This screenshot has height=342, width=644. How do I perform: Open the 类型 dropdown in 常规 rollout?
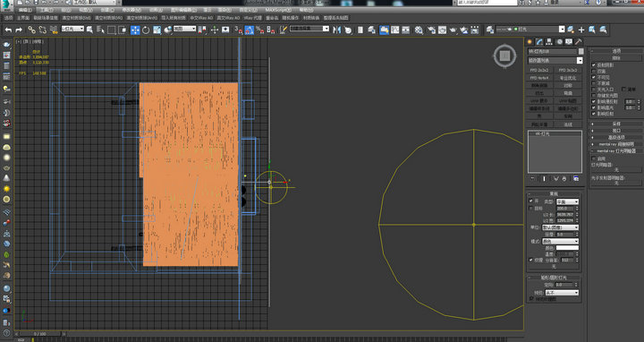567,201
